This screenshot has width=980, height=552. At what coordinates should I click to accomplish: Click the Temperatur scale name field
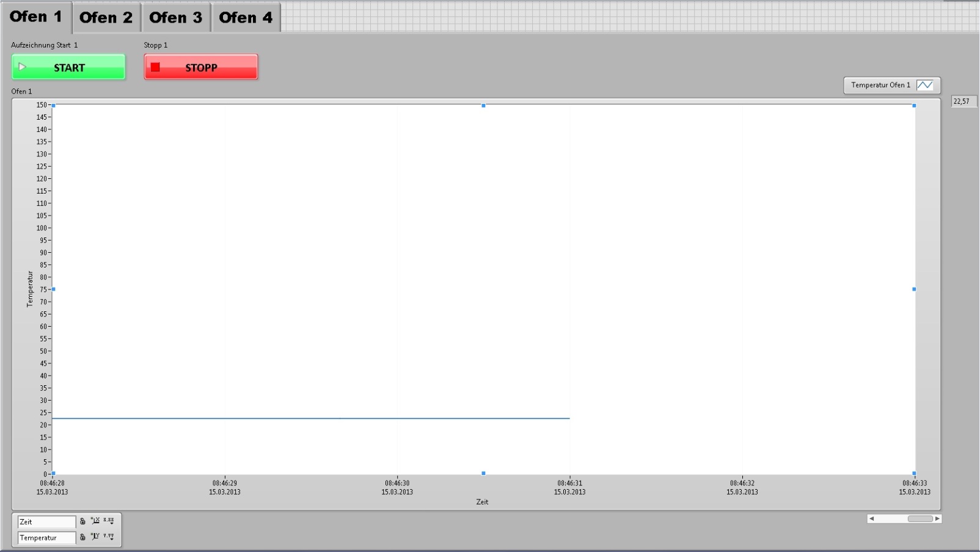(46, 538)
